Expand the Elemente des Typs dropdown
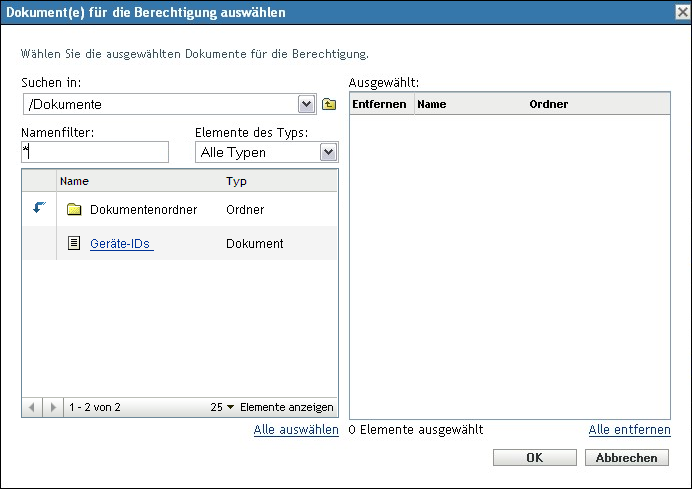The width and height of the screenshot is (692, 489). tap(327, 152)
